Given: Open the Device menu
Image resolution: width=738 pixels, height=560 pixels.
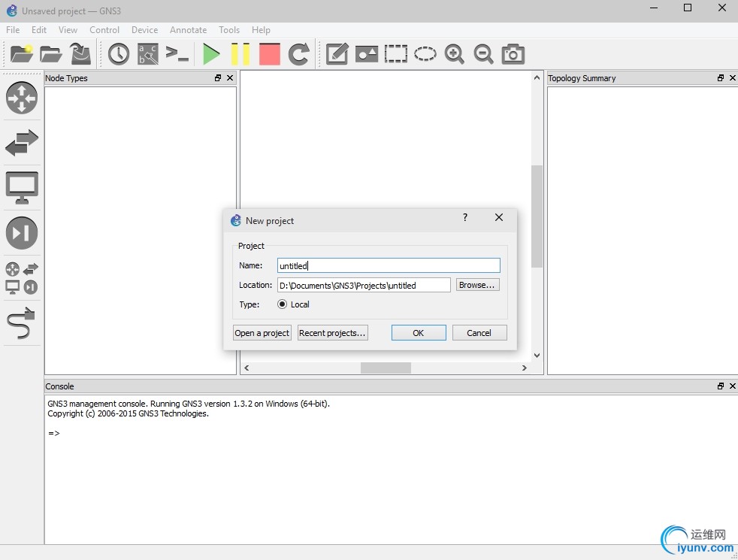Looking at the screenshot, I should (144, 29).
